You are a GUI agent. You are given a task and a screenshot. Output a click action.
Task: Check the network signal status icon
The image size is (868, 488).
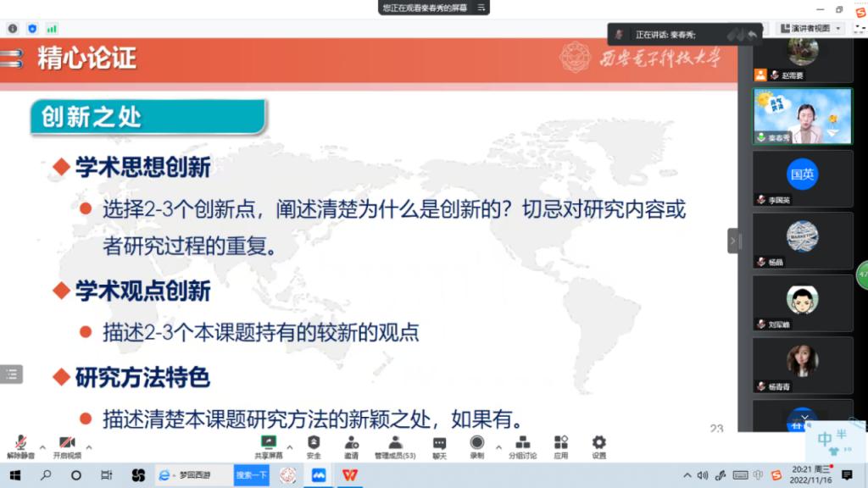52,28
